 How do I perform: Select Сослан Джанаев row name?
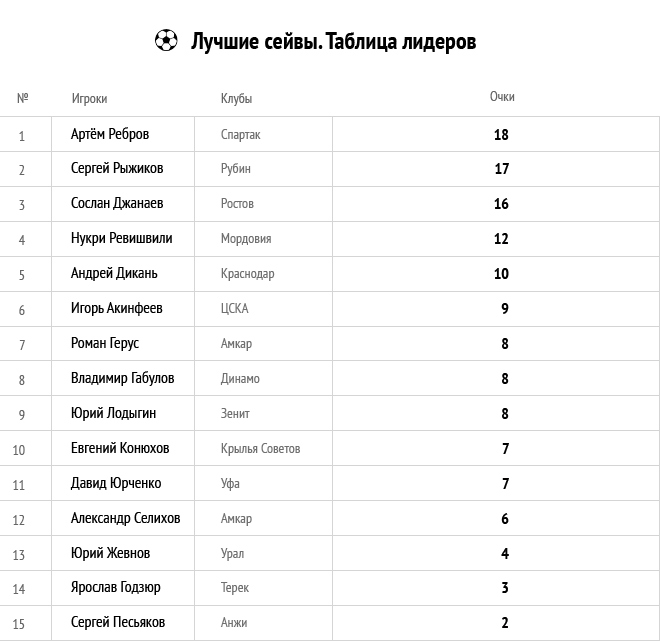(117, 203)
